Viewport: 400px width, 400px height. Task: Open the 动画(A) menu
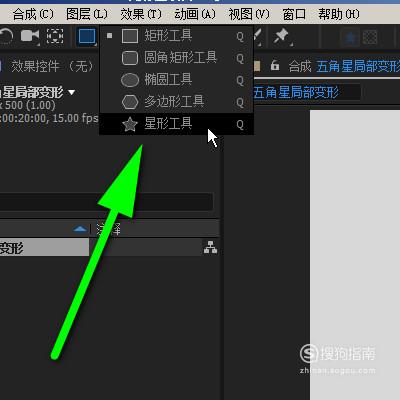(195, 14)
